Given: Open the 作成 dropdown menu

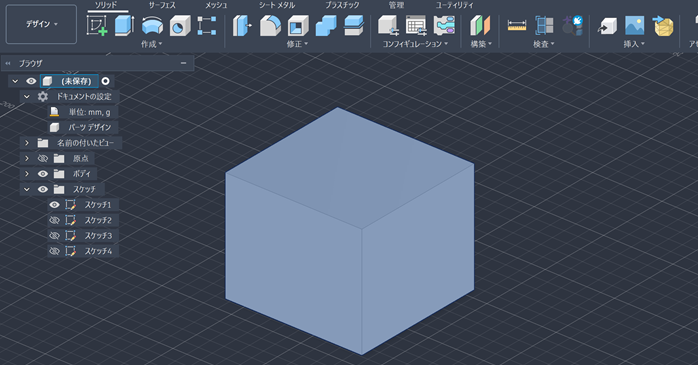Looking at the screenshot, I should (151, 44).
